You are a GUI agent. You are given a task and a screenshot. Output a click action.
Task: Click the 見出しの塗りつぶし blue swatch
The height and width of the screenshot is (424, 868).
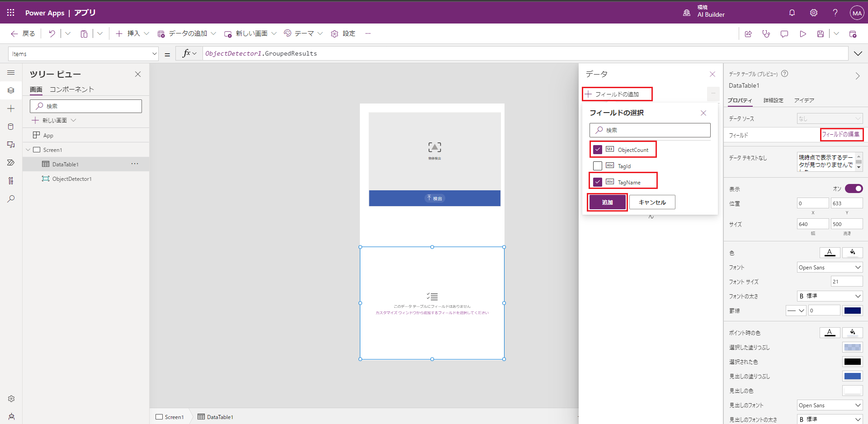(x=852, y=376)
